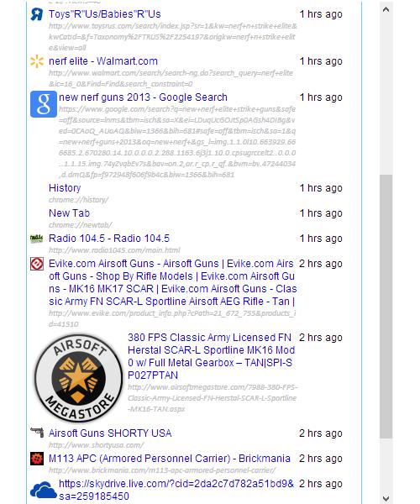This screenshot has height=504, width=420.
Task: Open the M113 APC Brickmania link
Action: [x=170, y=459]
